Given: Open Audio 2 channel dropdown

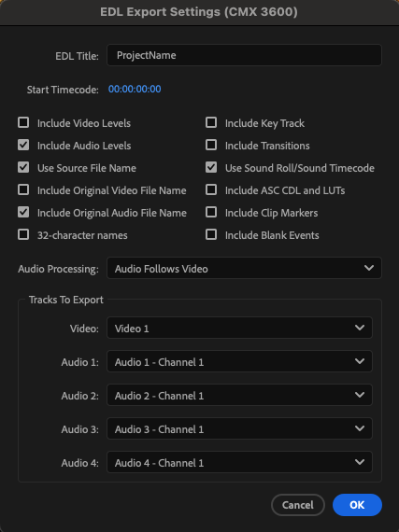Looking at the screenshot, I should (x=239, y=395).
